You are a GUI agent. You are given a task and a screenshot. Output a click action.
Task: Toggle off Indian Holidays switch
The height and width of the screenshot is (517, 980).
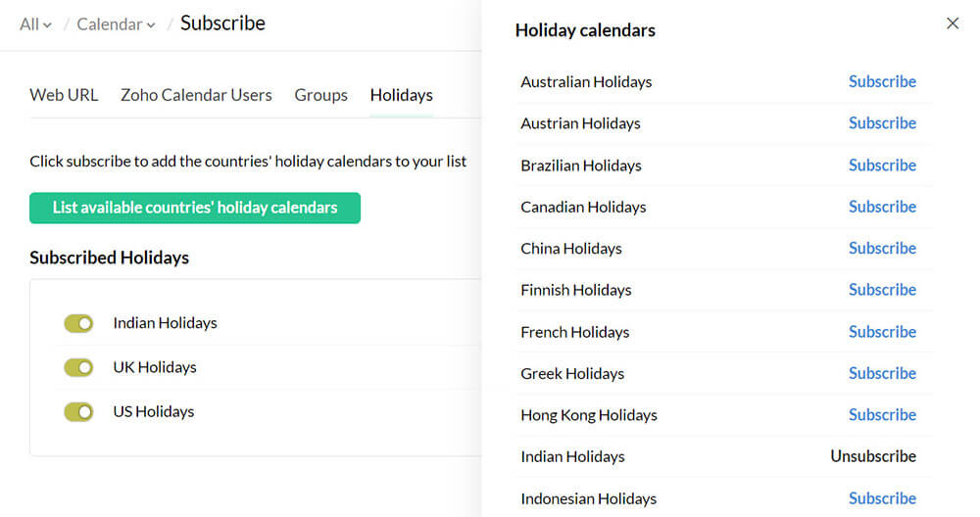click(78, 323)
